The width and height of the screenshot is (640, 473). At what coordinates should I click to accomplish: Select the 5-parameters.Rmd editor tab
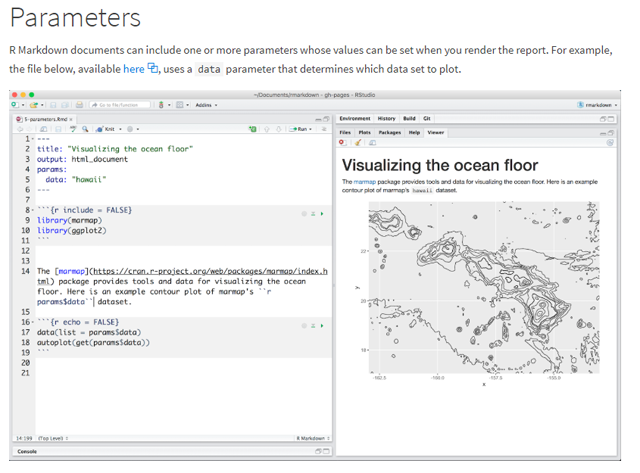tap(42, 119)
